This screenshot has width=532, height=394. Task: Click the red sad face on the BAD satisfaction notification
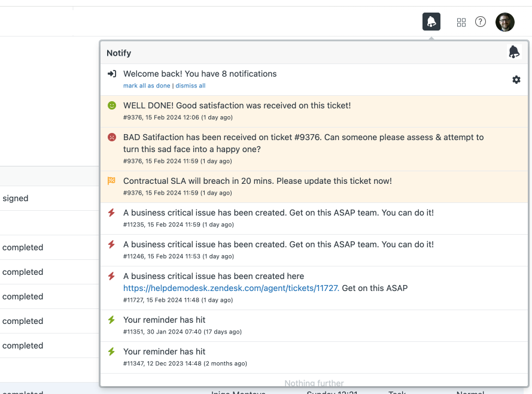pos(111,137)
